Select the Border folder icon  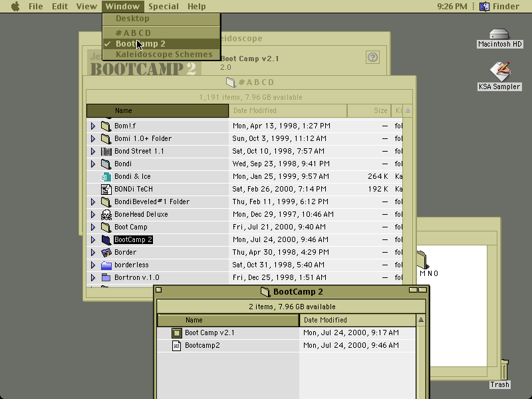(106, 253)
